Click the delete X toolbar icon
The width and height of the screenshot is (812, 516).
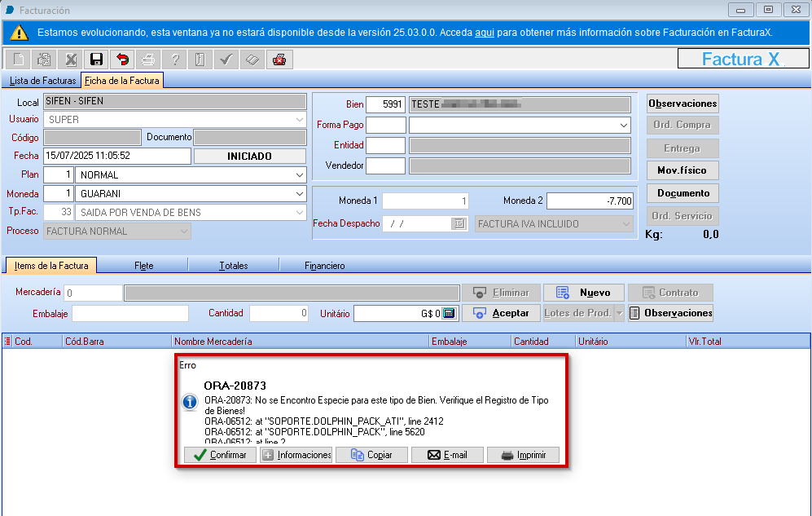coord(70,60)
